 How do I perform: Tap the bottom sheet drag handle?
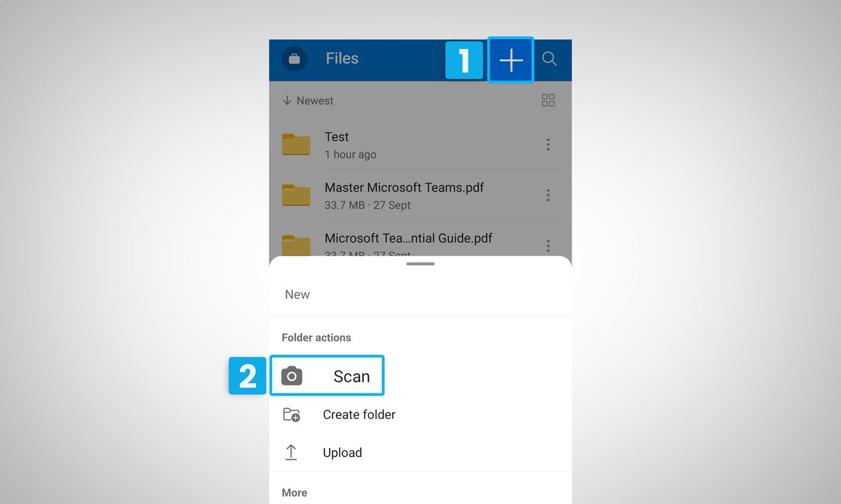(420, 264)
